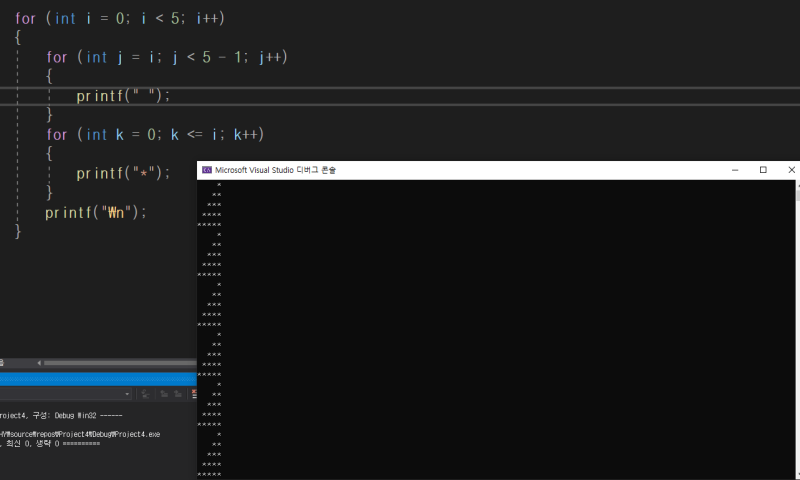This screenshot has width=800, height=480.
Task: Click the editor horizontal scrollbar left arrow
Action: (x=39, y=363)
